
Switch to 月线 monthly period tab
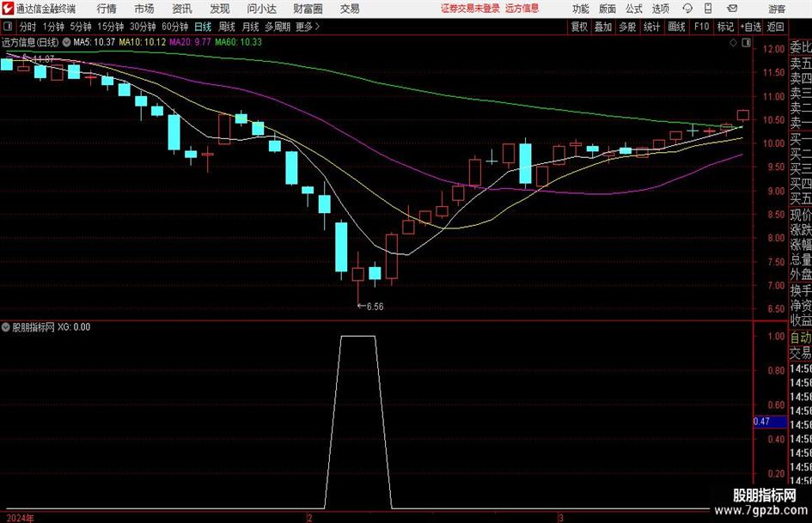pyautogui.click(x=250, y=27)
